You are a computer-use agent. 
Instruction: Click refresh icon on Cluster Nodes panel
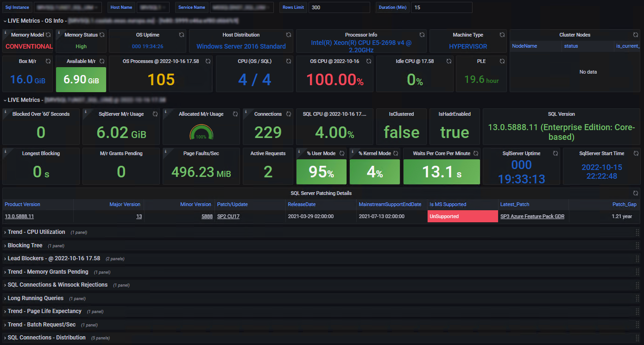click(x=636, y=35)
